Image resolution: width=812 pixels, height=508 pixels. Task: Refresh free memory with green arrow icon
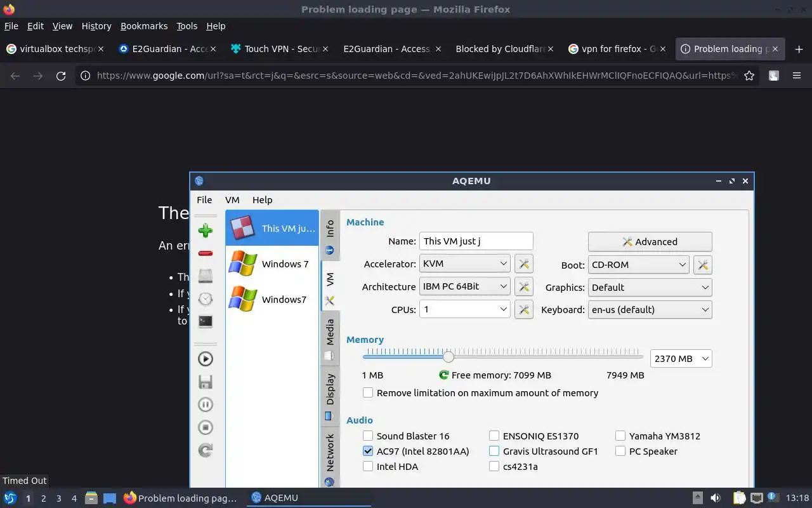point(444,375)
